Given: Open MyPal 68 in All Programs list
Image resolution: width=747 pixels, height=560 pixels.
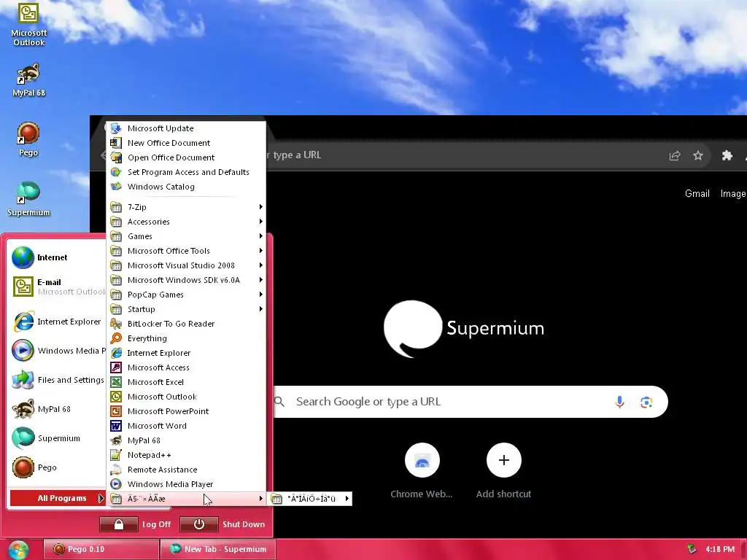Looking at the screenshot, I should tap(186, 440).
